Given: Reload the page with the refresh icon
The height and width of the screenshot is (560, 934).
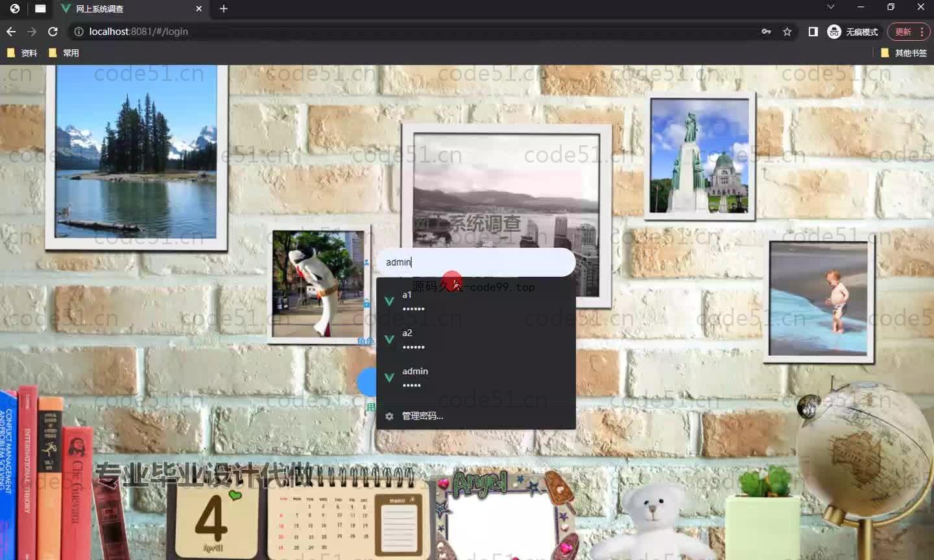Looking at the screenshot, I should point(53,32).
